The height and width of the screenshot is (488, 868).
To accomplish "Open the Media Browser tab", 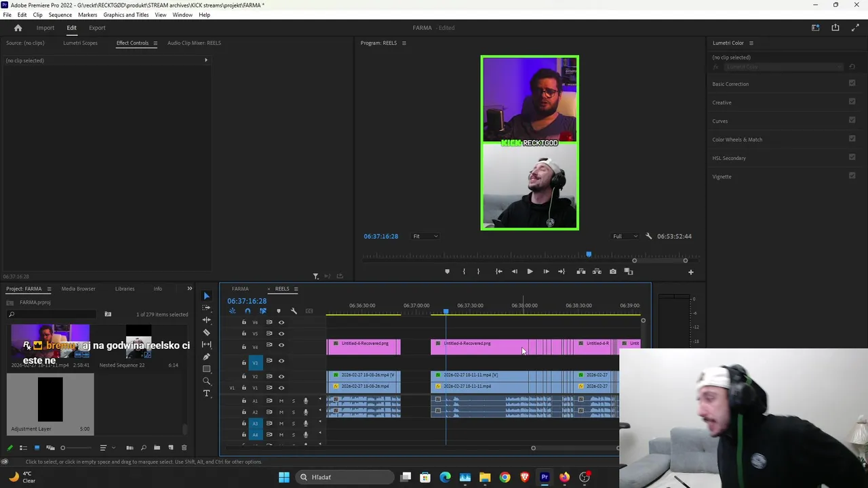I will point(79,289).
